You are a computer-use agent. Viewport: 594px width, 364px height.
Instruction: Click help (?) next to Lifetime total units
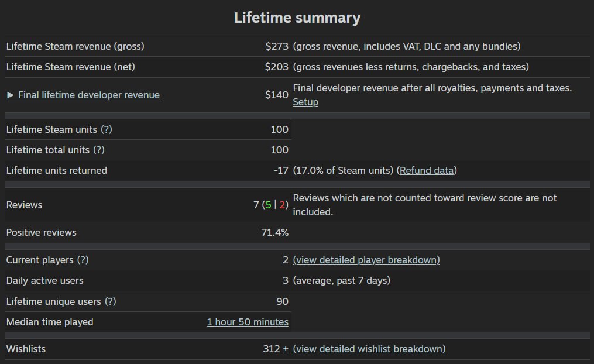pos(99,150)
